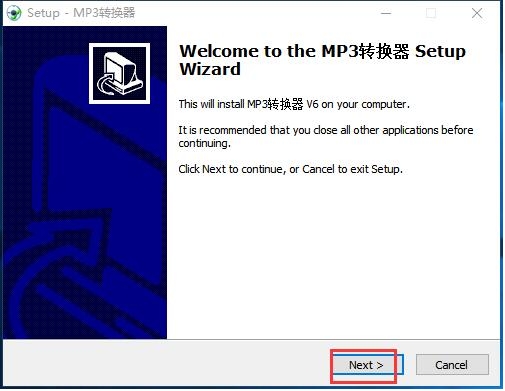Click the Next > button
The width and height of the screenshot is (505, 391).
click(x=366, y=365)
